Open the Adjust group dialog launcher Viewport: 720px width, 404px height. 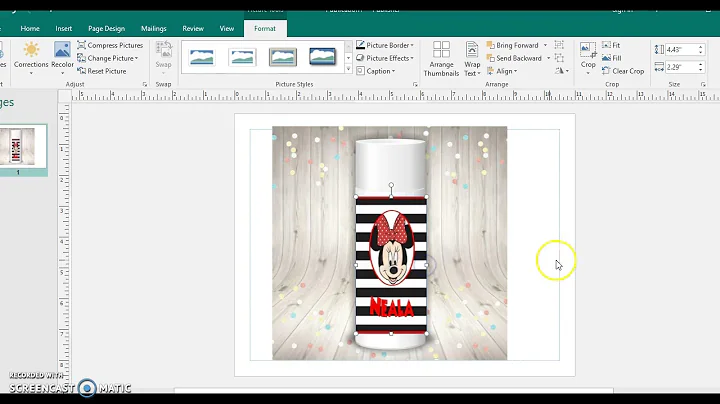coord(145,84)
